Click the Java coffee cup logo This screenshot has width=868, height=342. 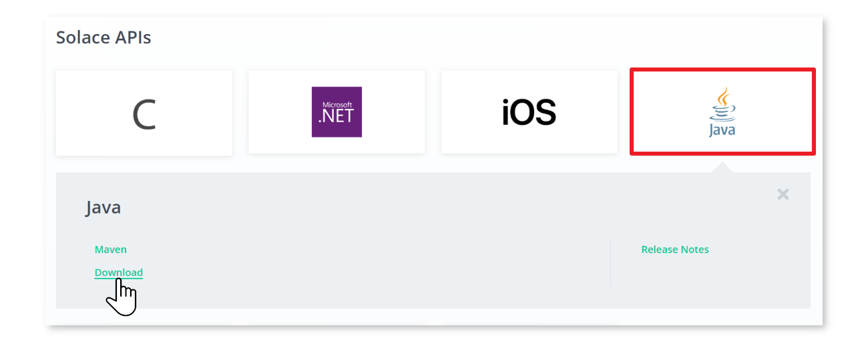[x=722, y=110]
